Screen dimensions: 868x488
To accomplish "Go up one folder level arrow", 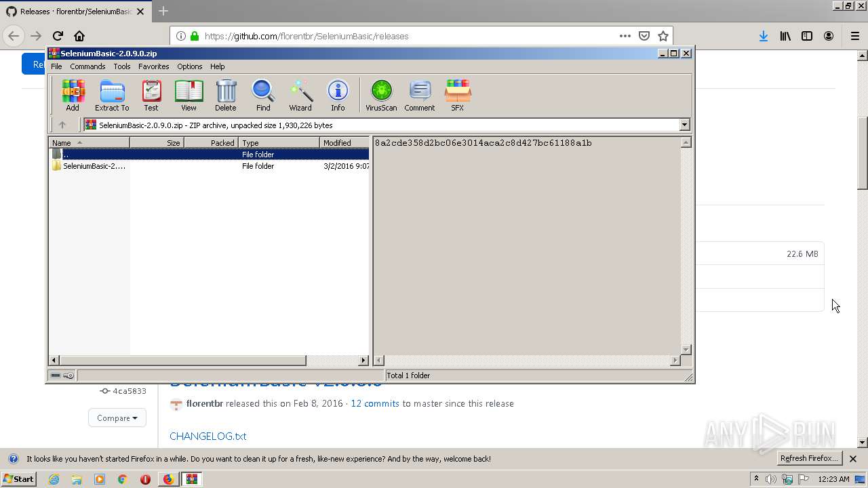I will tap(62, 125).
